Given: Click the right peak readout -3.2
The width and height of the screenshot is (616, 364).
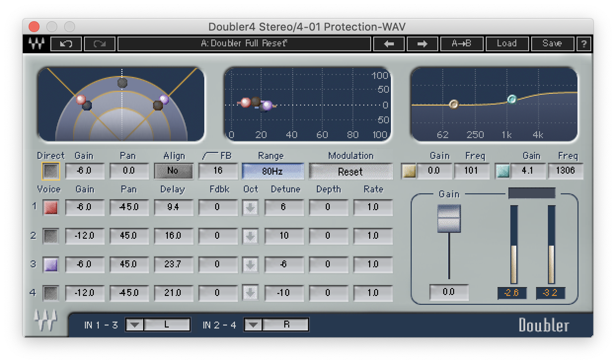Looking at the screenshot, I should tap(550, 293).
